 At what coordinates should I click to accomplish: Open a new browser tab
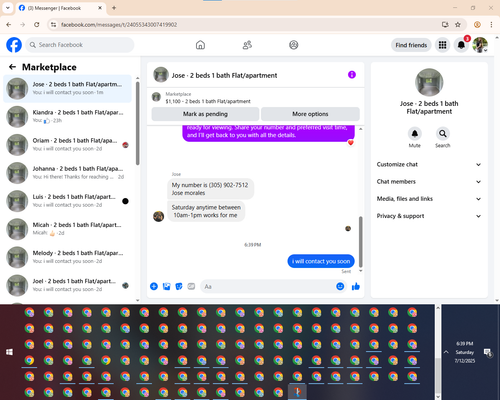coord(114,8)
